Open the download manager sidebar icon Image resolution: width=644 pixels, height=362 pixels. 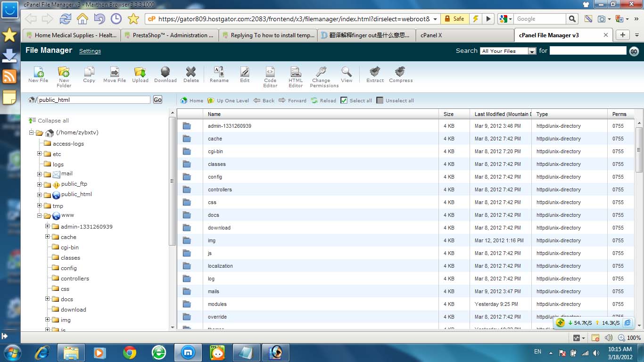[9, 56]
